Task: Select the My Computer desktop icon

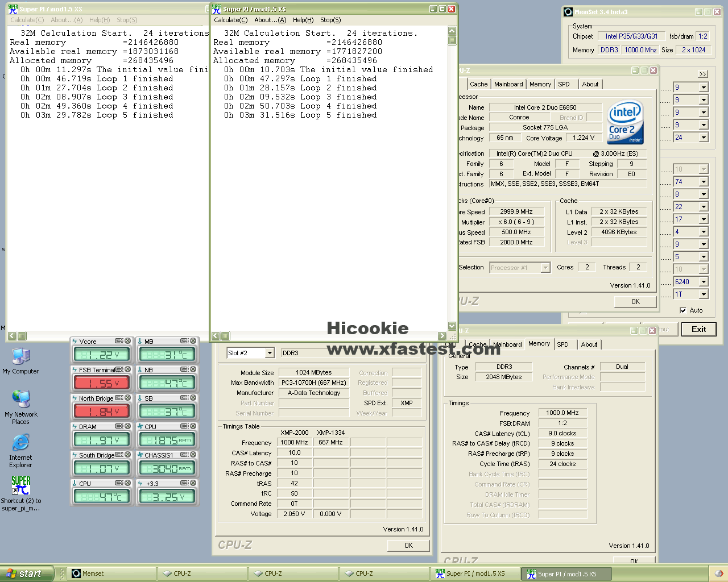Action: click(20, 361)
